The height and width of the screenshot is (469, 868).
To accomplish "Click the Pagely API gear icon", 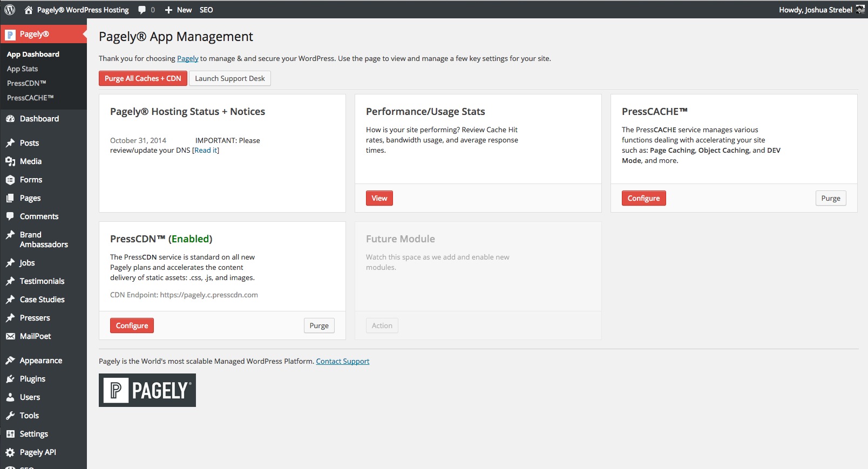I will click(10, 452).
